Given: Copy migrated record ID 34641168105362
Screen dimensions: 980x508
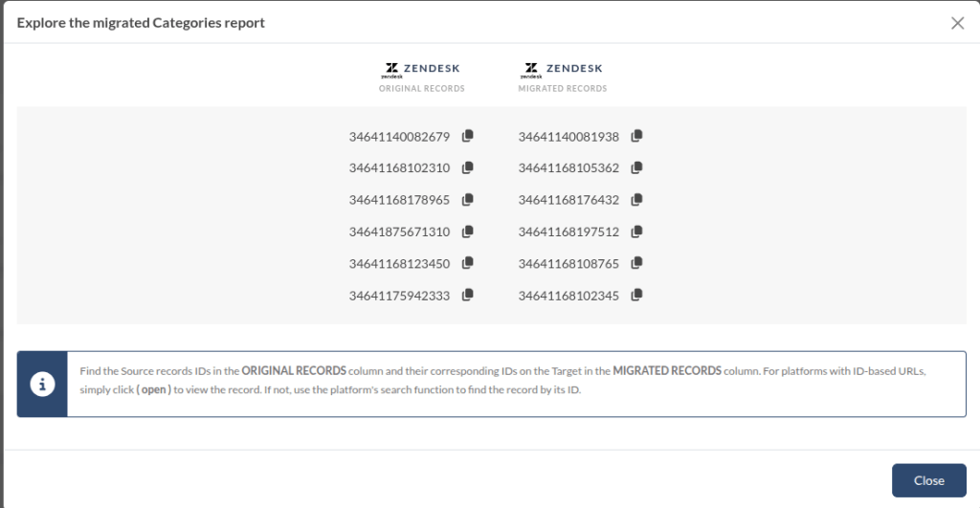Looking at the screenshot, I should 637,167.
